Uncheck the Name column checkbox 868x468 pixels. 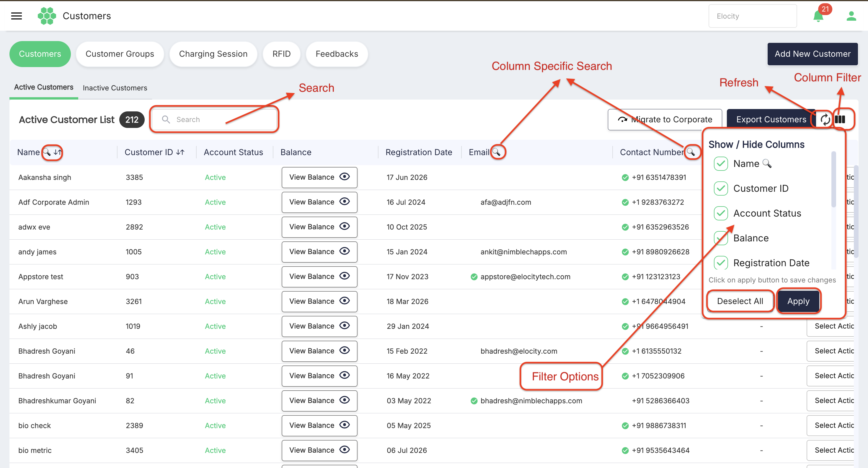(x=721, y=163)
